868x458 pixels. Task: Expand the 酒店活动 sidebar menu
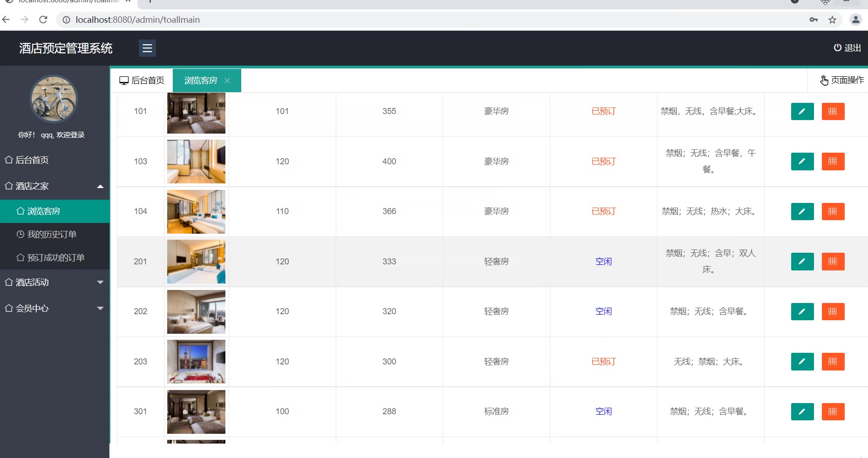(x=54, y=283)
